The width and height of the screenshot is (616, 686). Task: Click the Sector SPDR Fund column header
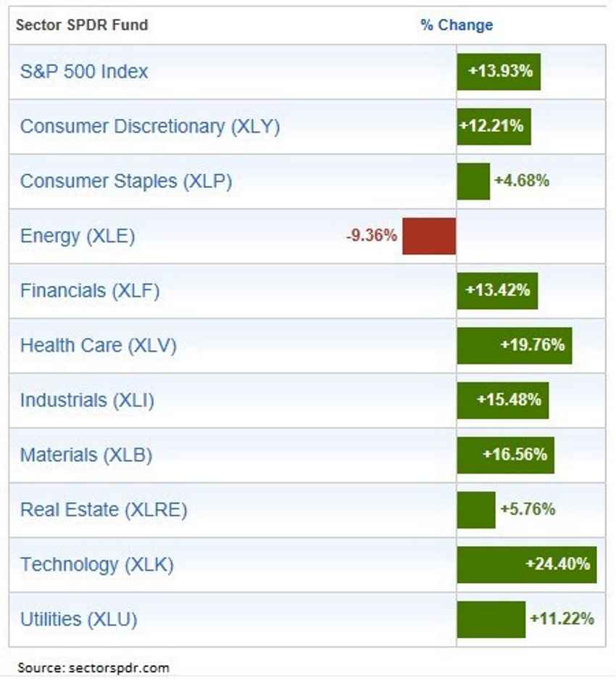tap(82, 25)
